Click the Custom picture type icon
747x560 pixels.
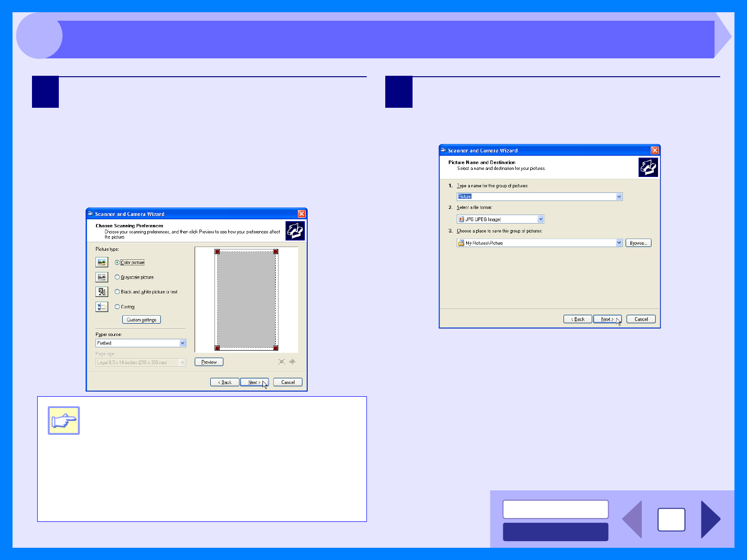tap(102, 307)
